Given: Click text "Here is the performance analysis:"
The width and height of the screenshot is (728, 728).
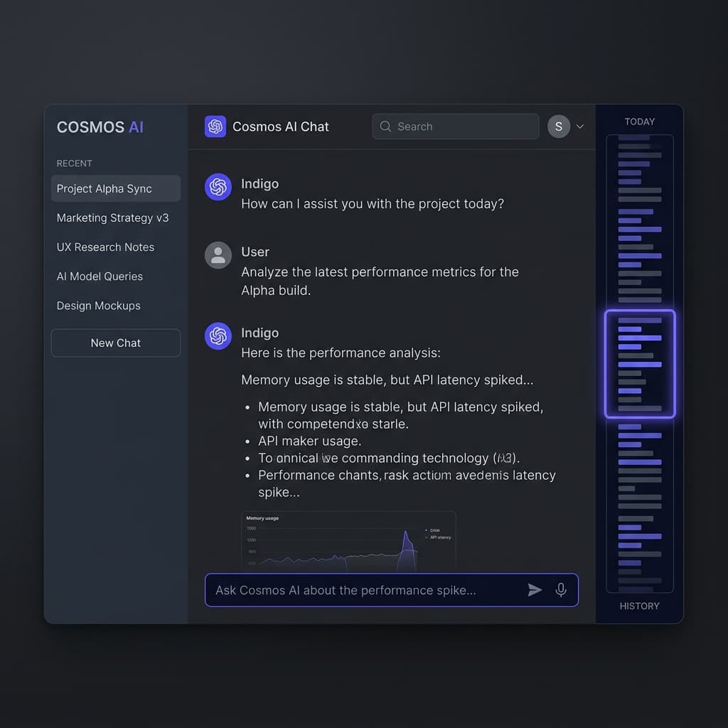Looking at the screenshot, I should click(341, 353).
